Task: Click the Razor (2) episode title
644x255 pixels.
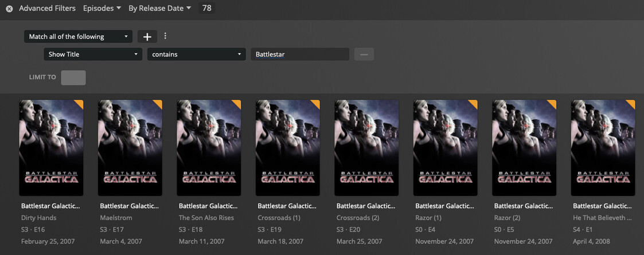Action: [508, 218]
